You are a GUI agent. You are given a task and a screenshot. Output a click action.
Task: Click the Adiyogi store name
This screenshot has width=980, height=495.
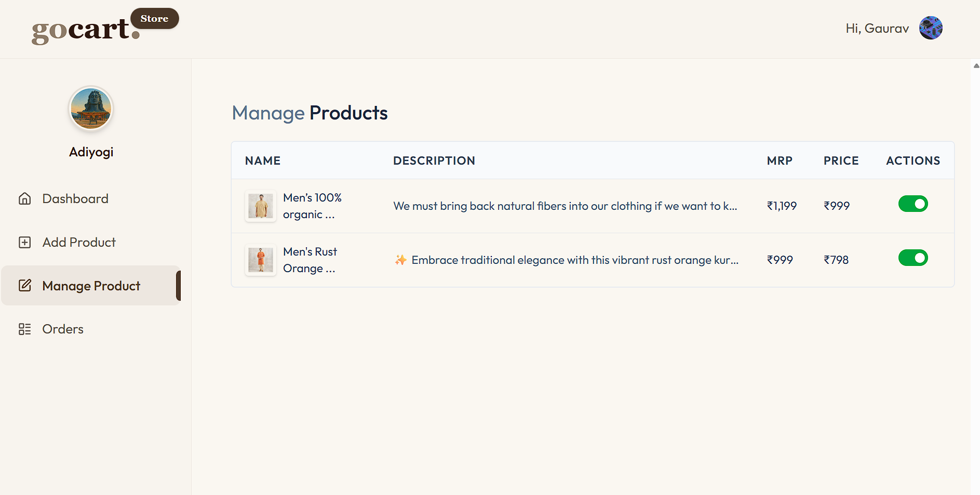pyautogui.click(x=91, y=152)
